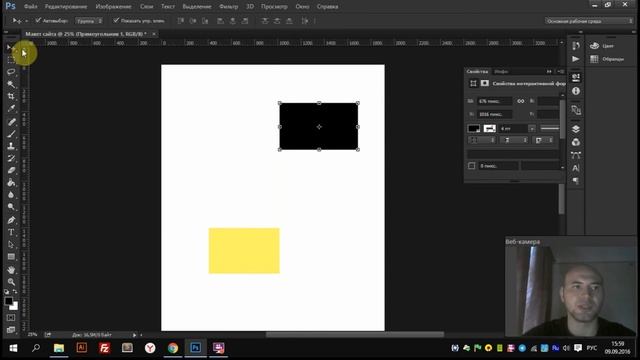The height and width of the screenshot is (360, 640).
Task: Select the Hand tool
Action: [11, 270]
